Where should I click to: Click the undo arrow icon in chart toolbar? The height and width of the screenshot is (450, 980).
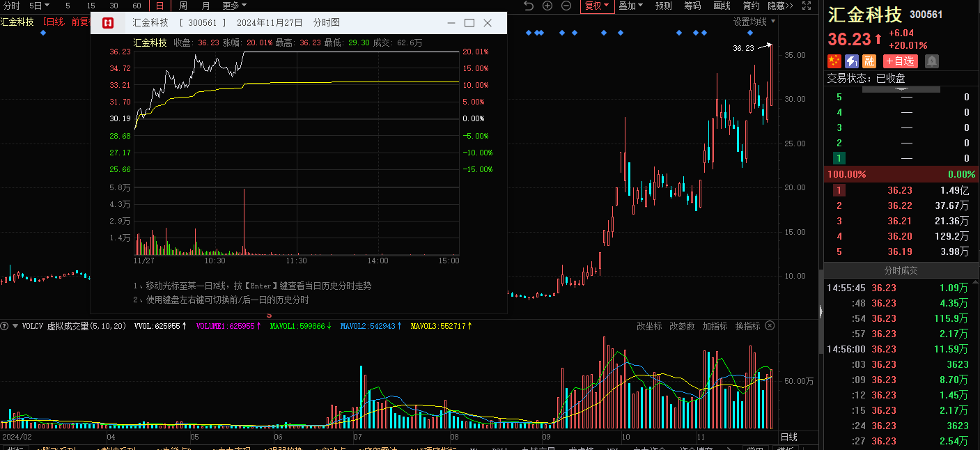[x=528, y=6]
